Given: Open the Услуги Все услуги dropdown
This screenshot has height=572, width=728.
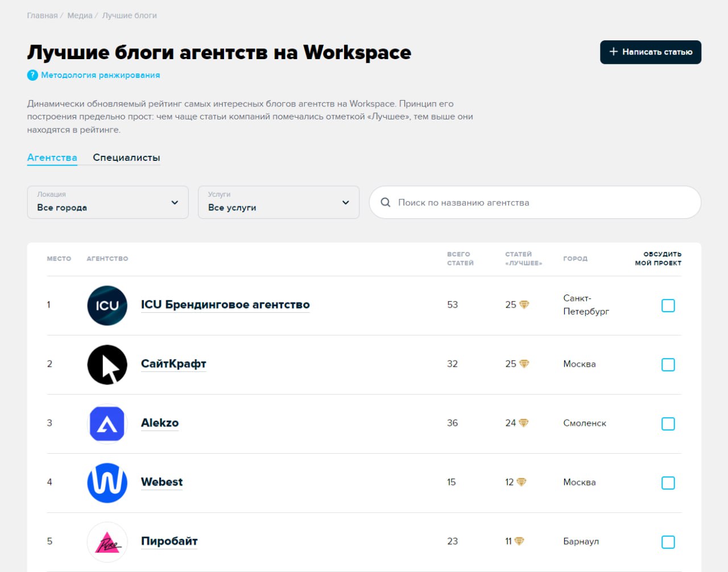Looking at the screenshot, I should click(x=279, y=202).
